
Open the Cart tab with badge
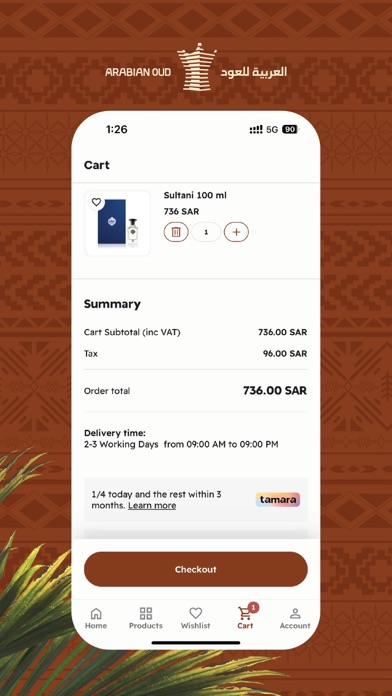click(245, 617)
